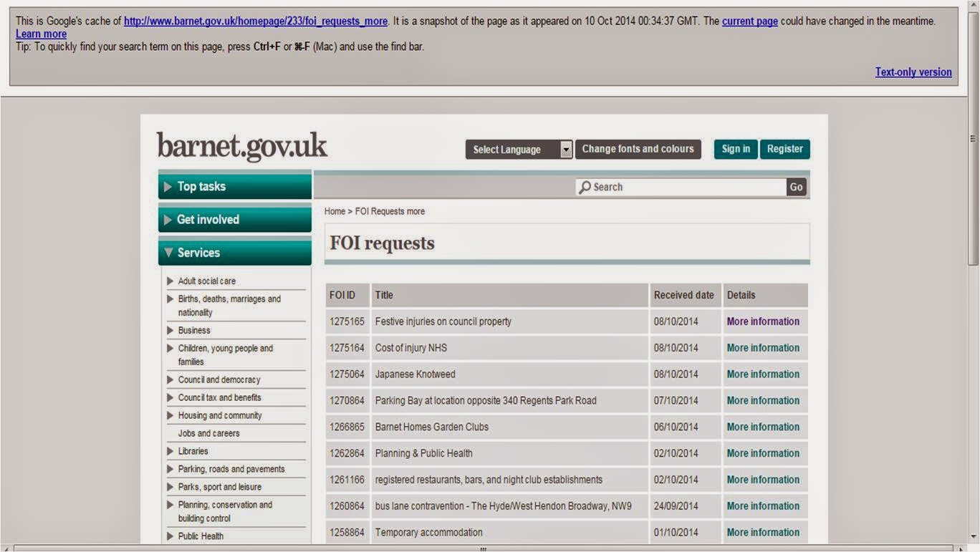Click the Sign in button
Screen dimensions: 980x552
coord(736,149)
